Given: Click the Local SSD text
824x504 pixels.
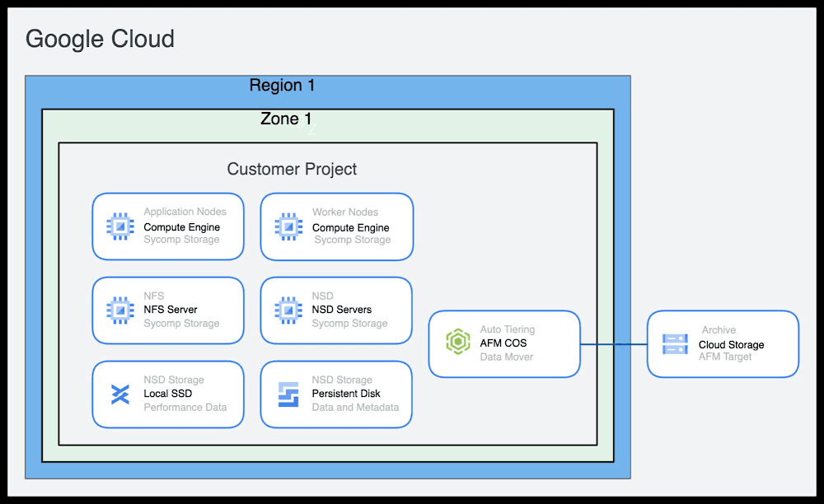Looking at the screenshot, I should pyautogui.click(x=168, y=393).
